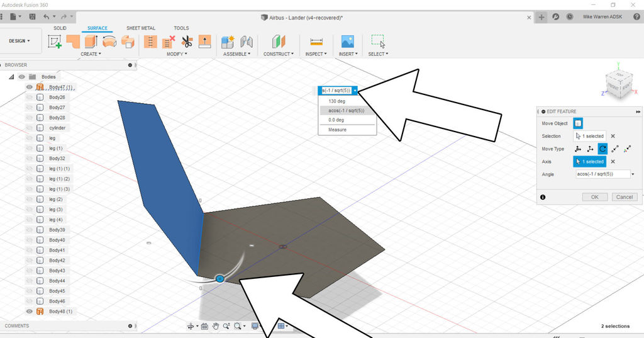This screenshot has width=644, height=338.
Task: Click the ViewCube in the corner
Action: [x=619, y=84]
